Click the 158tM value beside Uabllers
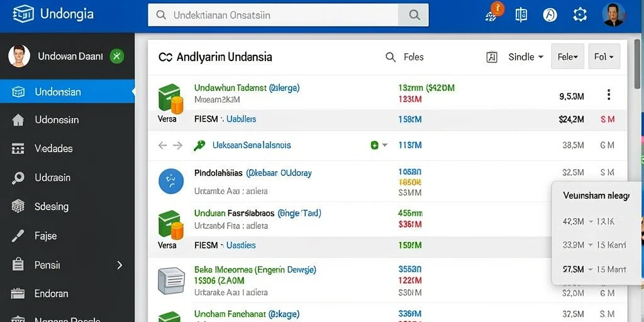The height and width of the screenshot is (322, 644). [410, 119]
